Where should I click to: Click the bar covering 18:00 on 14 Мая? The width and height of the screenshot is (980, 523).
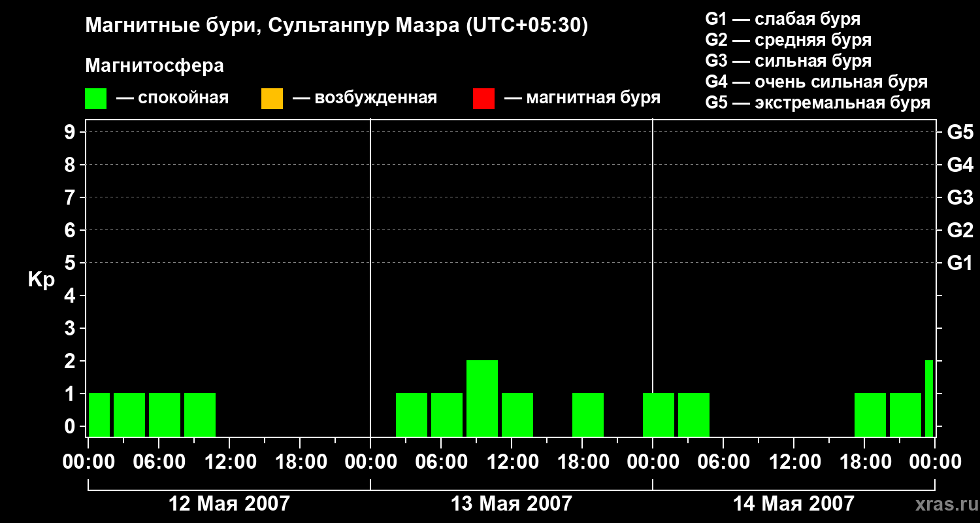870,414
